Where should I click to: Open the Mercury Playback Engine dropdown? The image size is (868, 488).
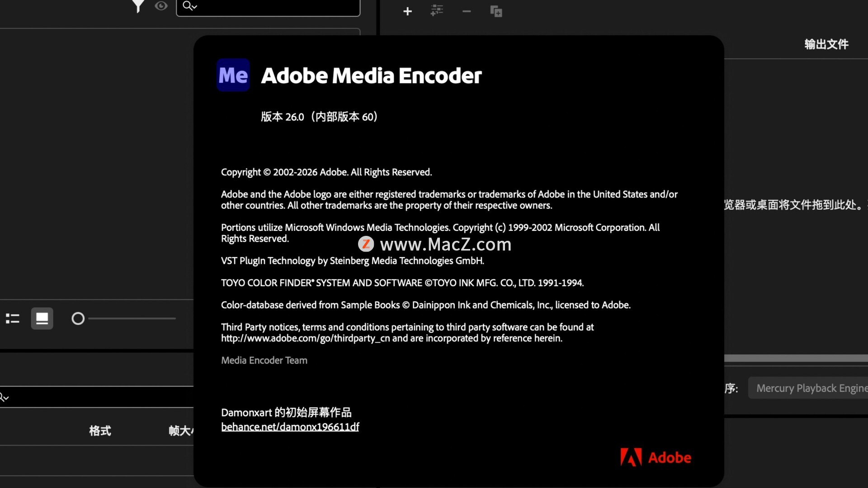[x=809, y=388]
